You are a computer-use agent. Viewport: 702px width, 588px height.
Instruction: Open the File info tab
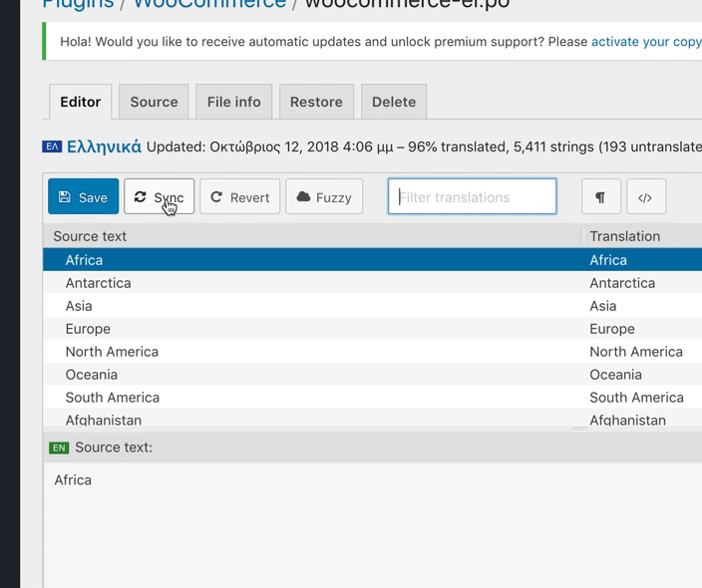pos(233,102)
